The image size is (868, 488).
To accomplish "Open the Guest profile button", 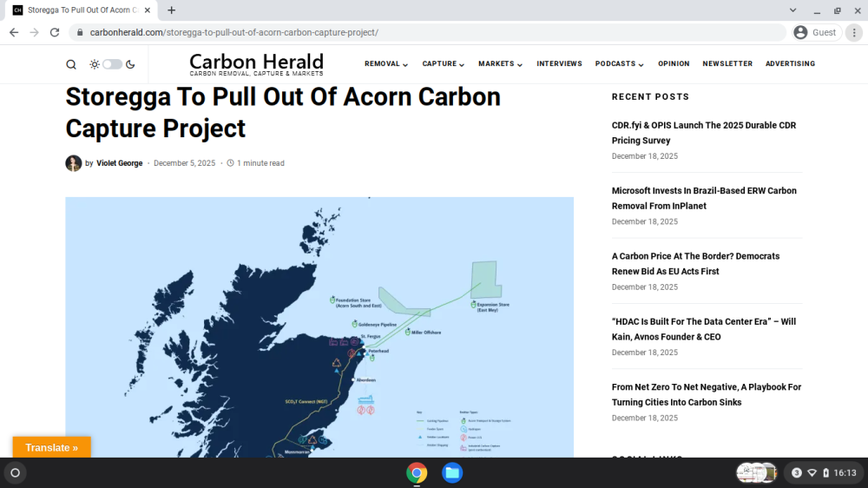I will click(815, 33).
